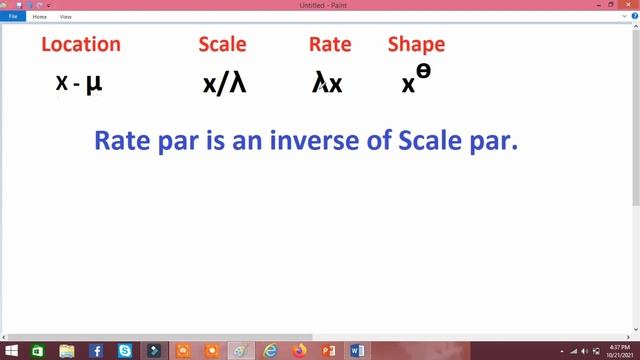Open the first orange recorder taskbar icon
The height and width of the screenshot is (360, 640).
(x=183, y=351)
